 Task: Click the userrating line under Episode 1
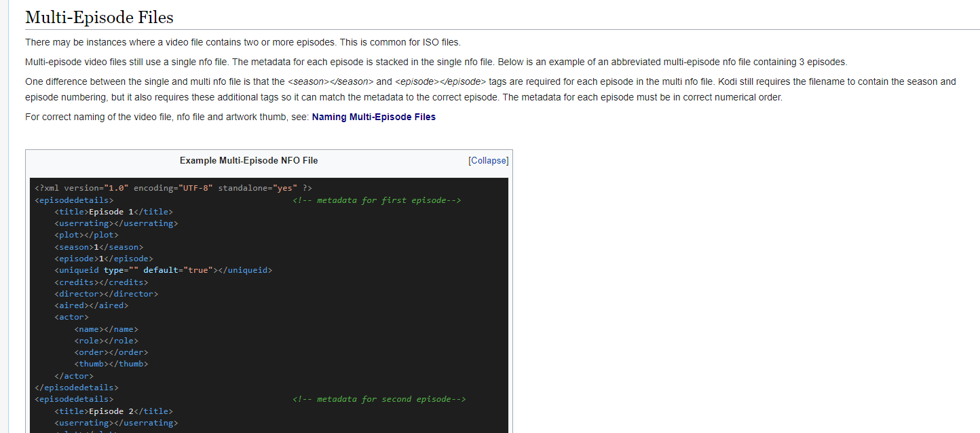(116, 223)
